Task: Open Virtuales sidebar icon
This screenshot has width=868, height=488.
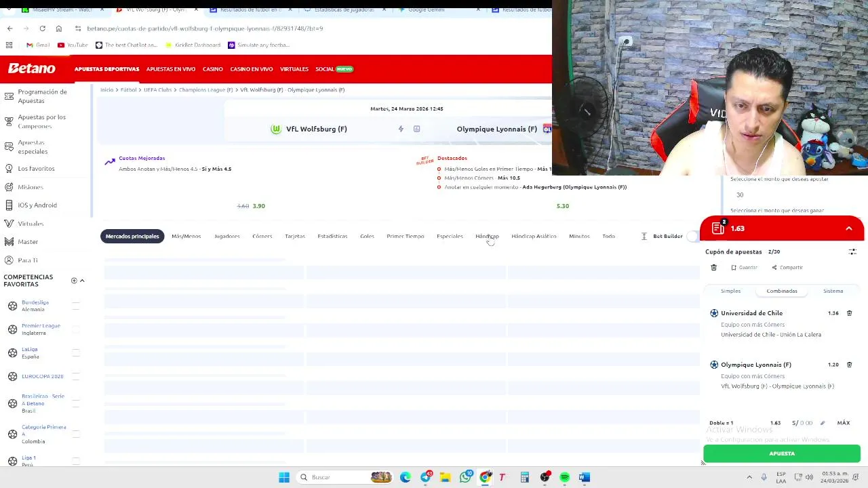Action: [9, 223]
